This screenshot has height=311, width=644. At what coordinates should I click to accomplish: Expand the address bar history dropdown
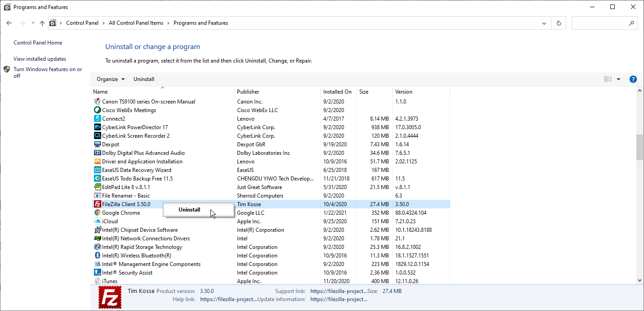pos(544,23)
